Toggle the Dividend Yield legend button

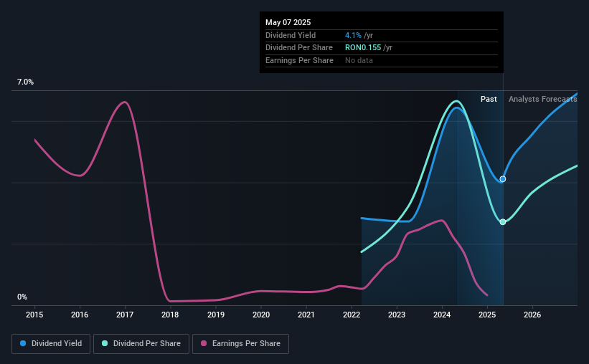(51, 344)
